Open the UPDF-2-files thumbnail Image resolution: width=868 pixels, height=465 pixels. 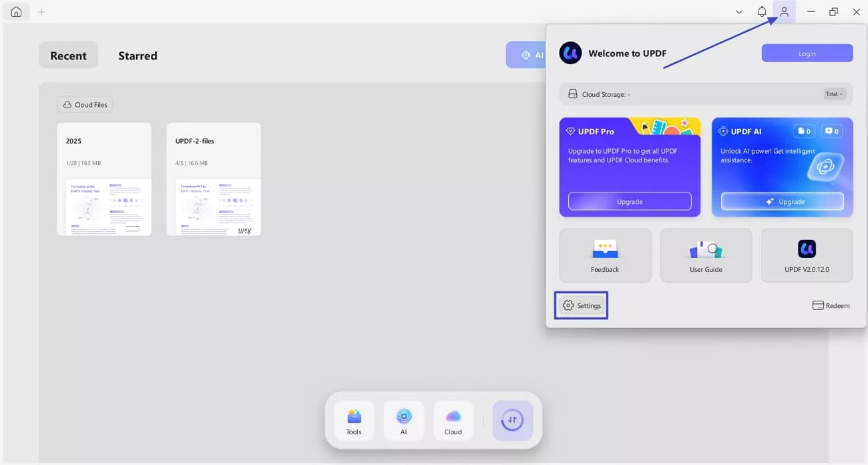pos(214,179)
